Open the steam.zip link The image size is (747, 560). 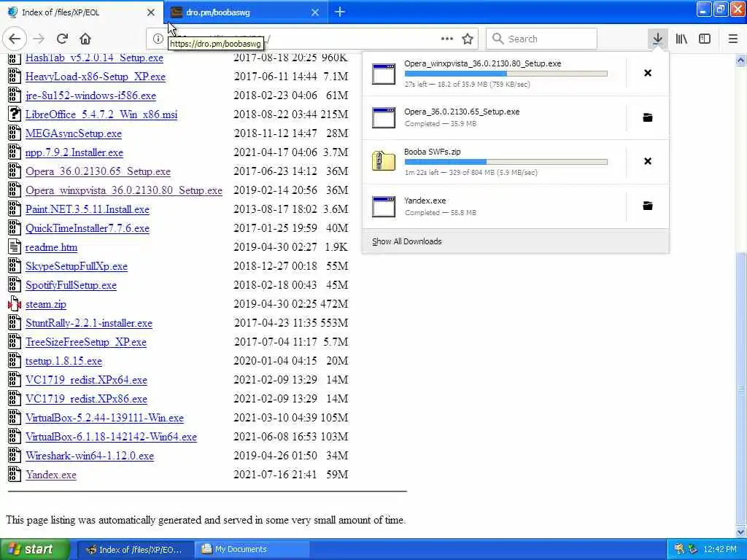tap(46, 304)
